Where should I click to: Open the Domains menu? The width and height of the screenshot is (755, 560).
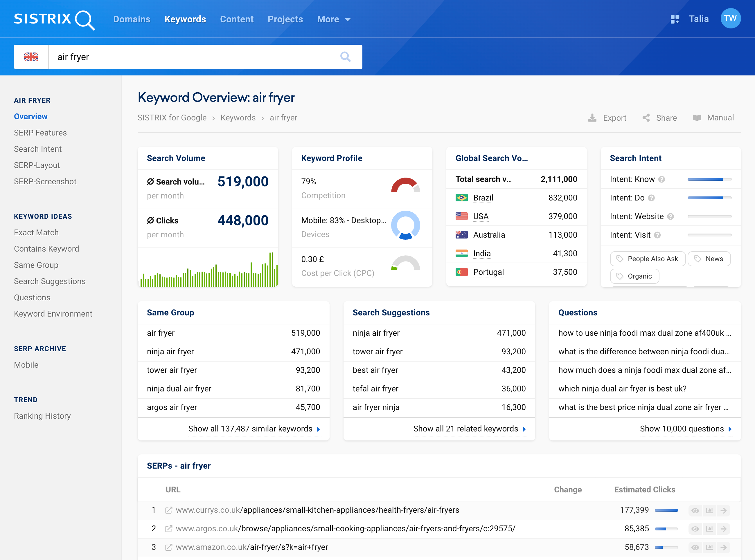click(x=132, y=19)
